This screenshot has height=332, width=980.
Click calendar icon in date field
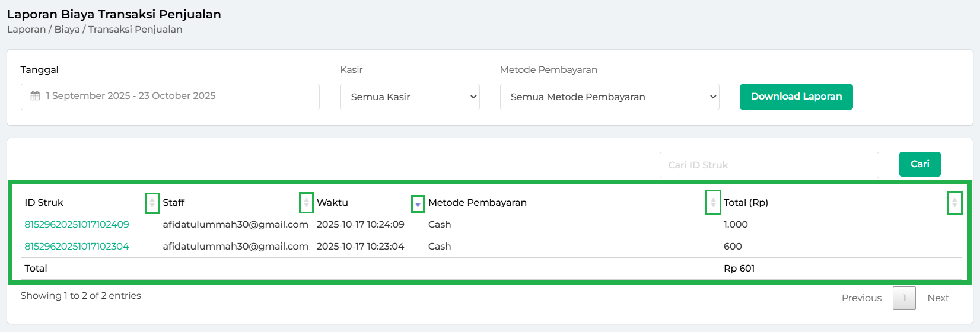click(36, 96)
